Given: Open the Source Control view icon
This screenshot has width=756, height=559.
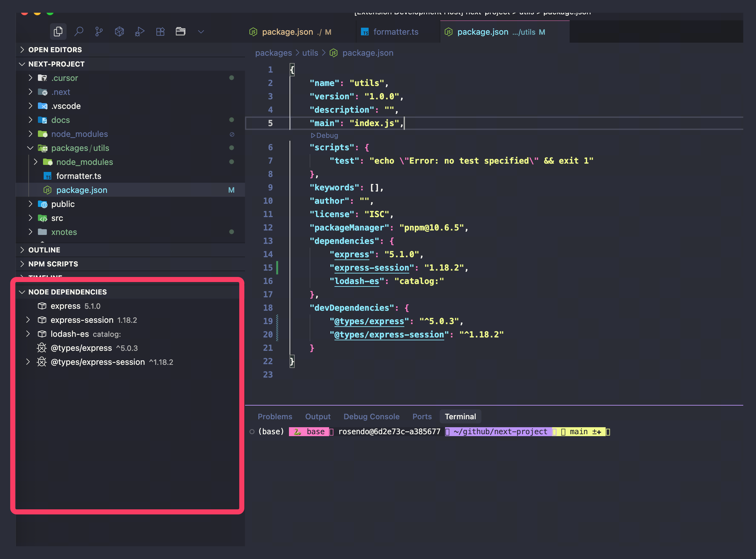Looking at the screenshot, I should tap(99, 32).
